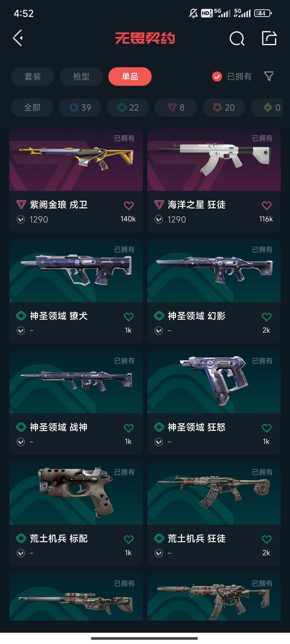Image resolution: width=290 pixels, height=644 pixels.
Task: Open the 神圣领域 幻影 weapon thumbnail
Action: (214, 270)
